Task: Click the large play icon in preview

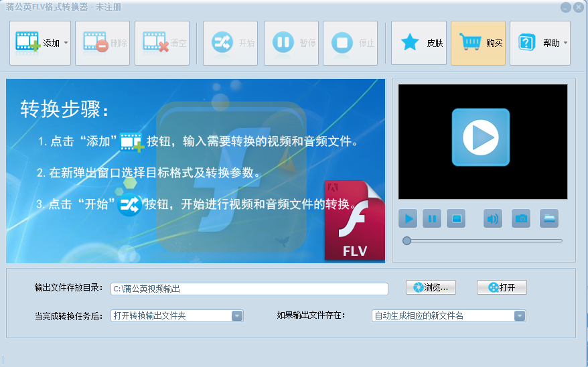Action: tap(481, 137)
